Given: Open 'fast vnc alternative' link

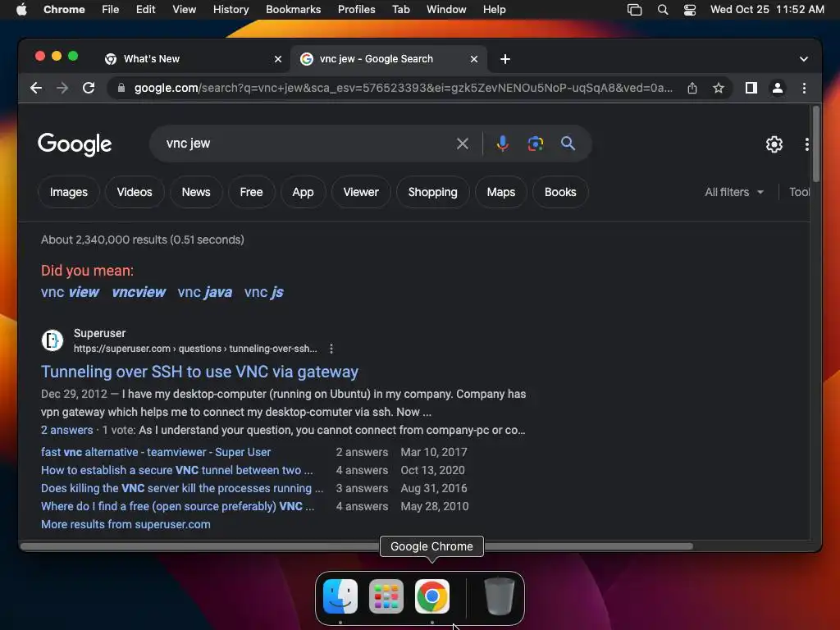Looking at the screenshot, I should tap(156, 452).
